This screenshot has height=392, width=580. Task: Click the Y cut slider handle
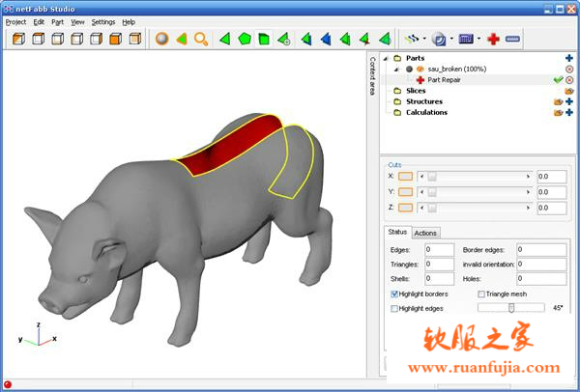[432, 192]
